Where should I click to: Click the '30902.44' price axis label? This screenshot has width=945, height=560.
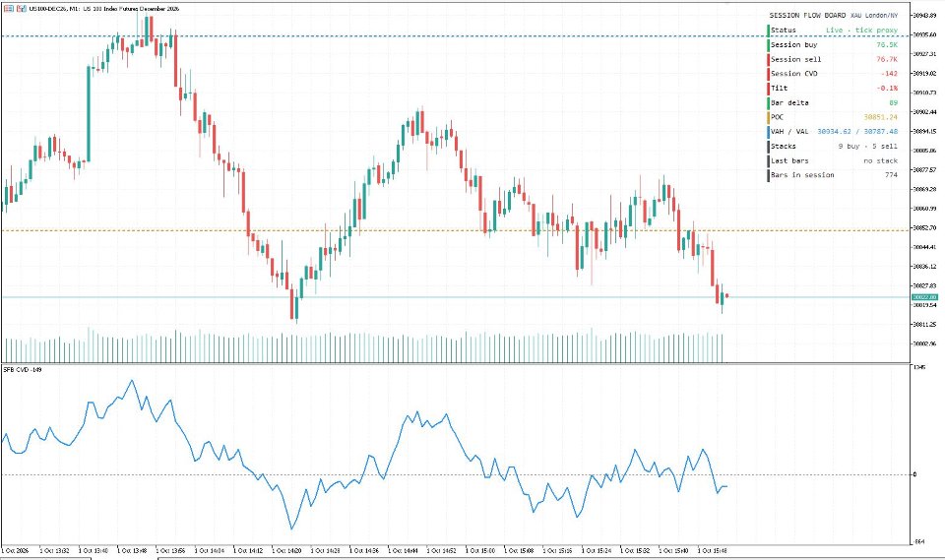pos(925,112)
